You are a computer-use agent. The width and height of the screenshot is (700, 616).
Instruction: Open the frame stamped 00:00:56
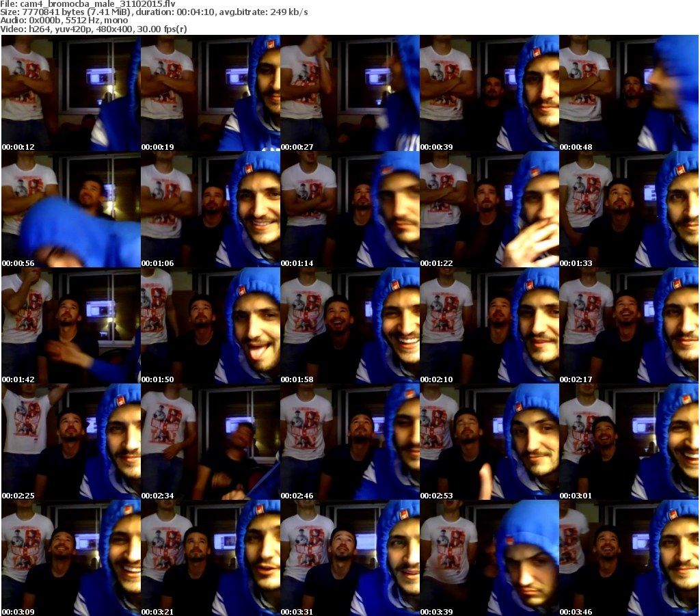71,209
